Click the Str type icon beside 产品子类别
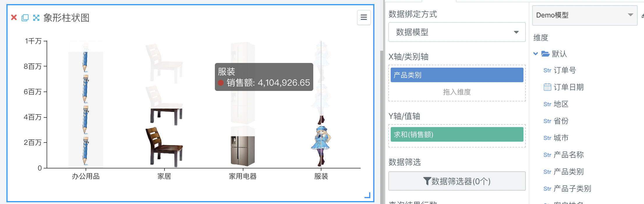Screen dimensions: 644x204 [547, 189]
